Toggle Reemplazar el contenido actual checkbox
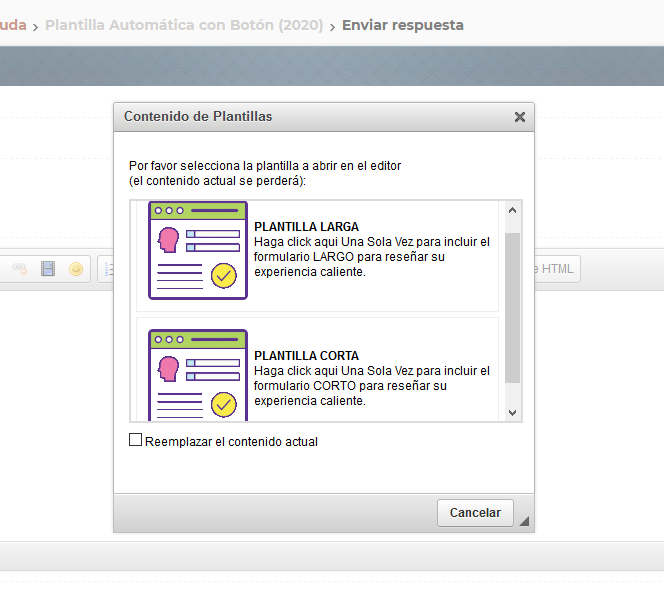 136,440
